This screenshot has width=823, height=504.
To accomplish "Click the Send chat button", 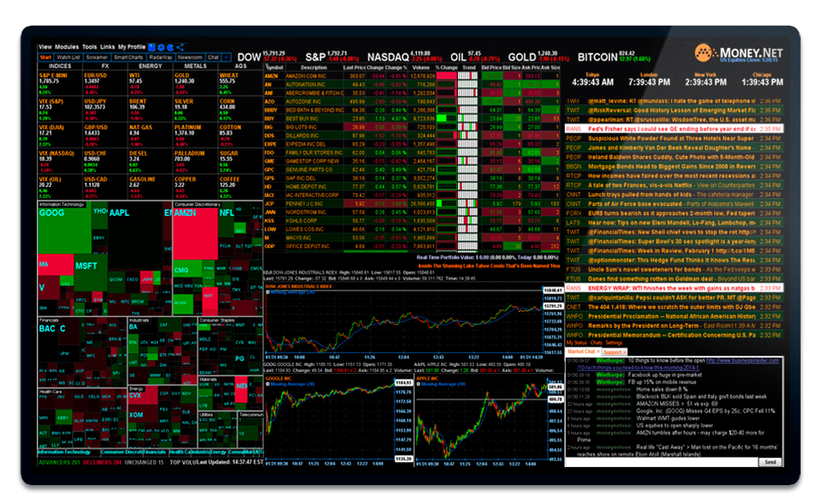I will click(770, 462).
